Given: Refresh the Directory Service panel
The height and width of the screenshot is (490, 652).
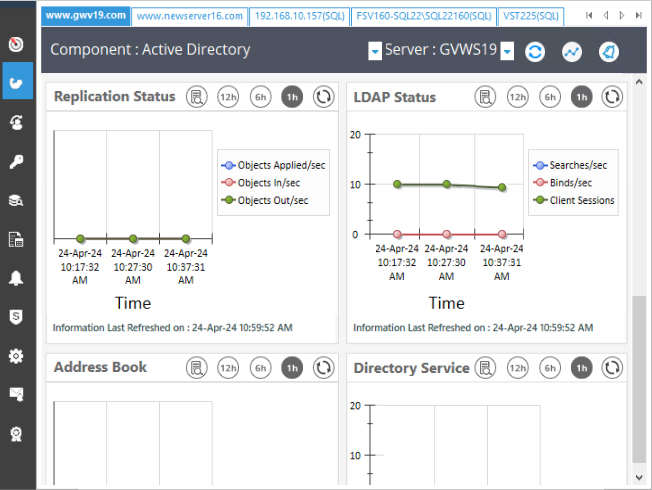Looking at the screenshot, I should point(612,368).
